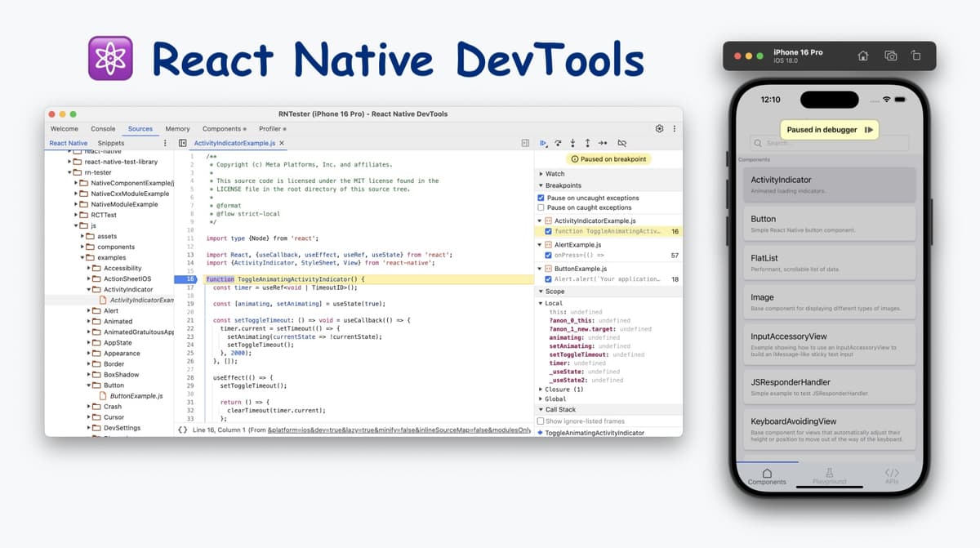Expand the Watch section
The width and height of the screenshot is (980, 548).
point(540,173)
